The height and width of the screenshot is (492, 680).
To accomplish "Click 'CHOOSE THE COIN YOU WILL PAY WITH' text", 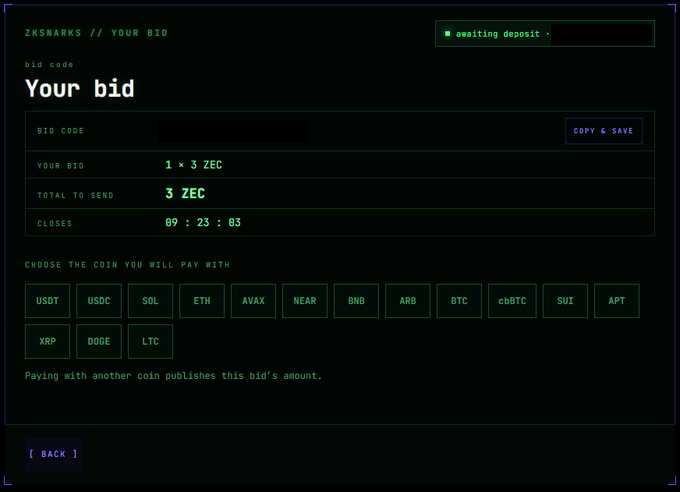I will click(x=127, y=265).
